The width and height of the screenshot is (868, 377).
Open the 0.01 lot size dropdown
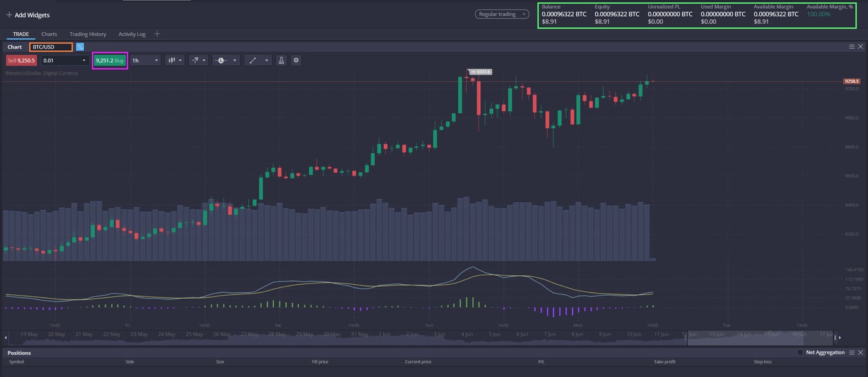coord(64,60)
